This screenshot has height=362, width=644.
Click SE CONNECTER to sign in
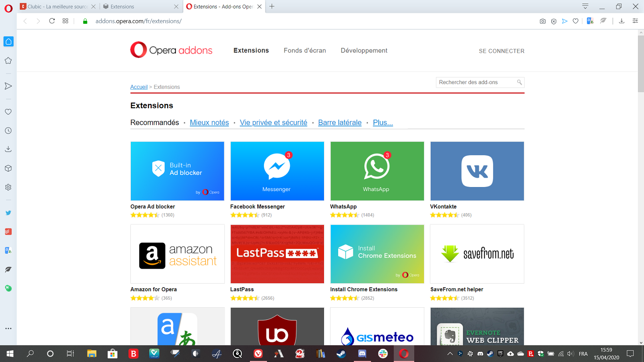coord(501,51)
